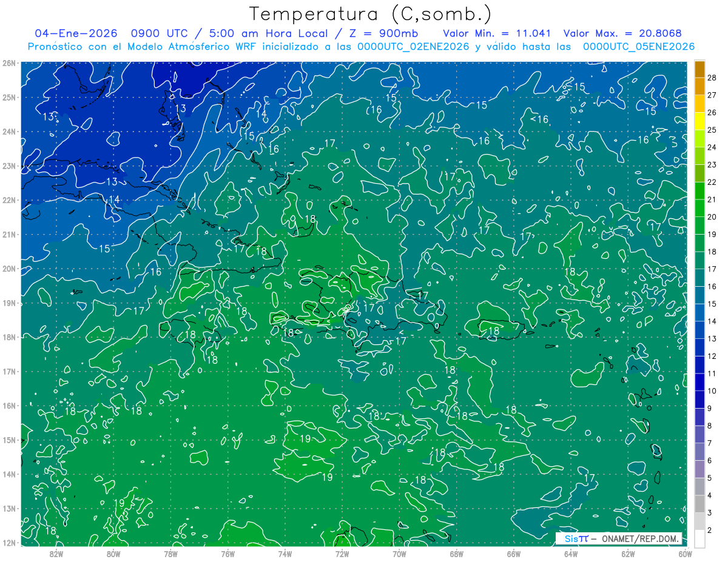Click the yellow swatch on the colorbar
This screenshot has width=728, height=562.
tap(699, 121)
